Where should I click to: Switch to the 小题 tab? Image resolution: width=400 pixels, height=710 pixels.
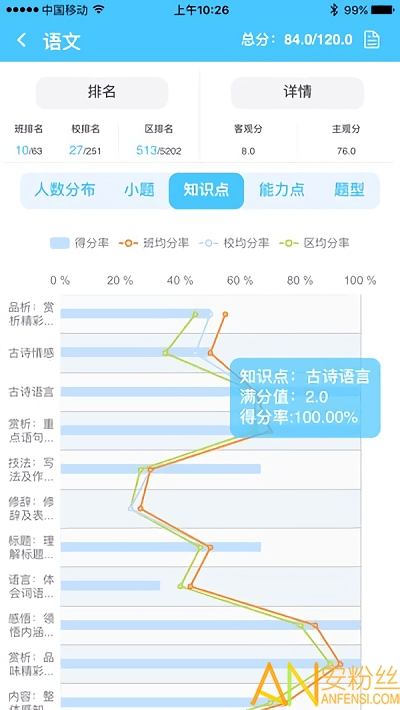(140, 190)
